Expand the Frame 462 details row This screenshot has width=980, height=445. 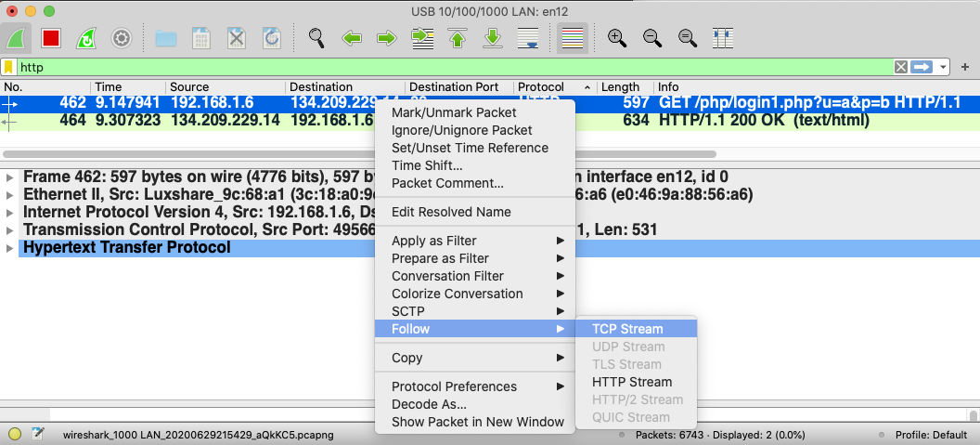click(x=9, y=177)
